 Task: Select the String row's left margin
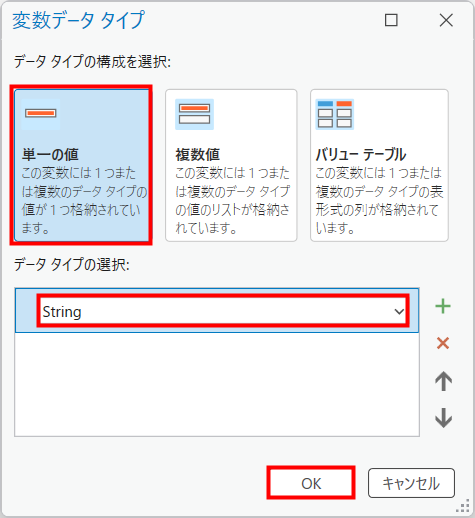[26, 310]
